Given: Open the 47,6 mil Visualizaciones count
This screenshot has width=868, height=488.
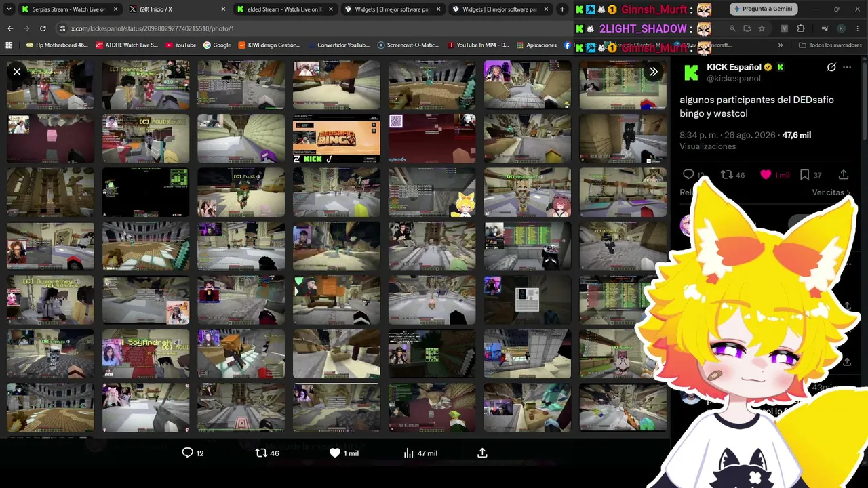Looking at the screenshot, I should pos(745,140).
